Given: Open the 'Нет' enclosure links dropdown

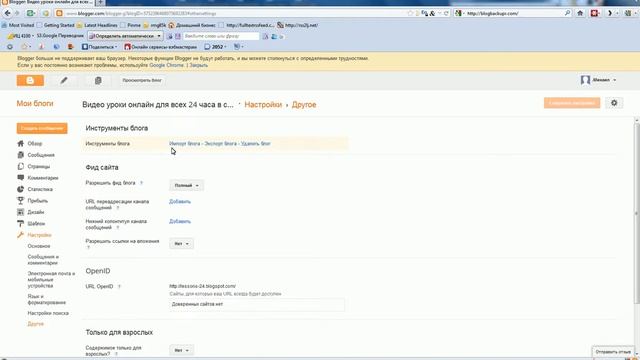Looking at the screenshot, I should coord(182,244).
